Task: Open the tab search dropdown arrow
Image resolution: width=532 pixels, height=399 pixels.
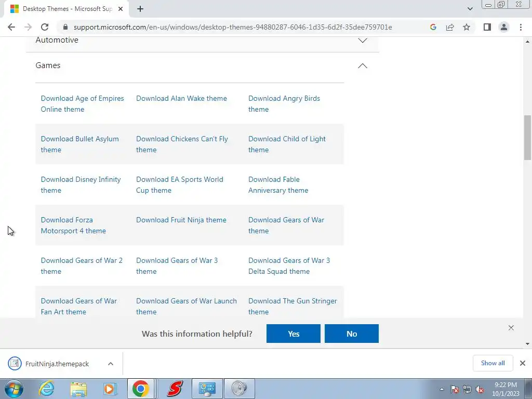Action: coord(470,9)
